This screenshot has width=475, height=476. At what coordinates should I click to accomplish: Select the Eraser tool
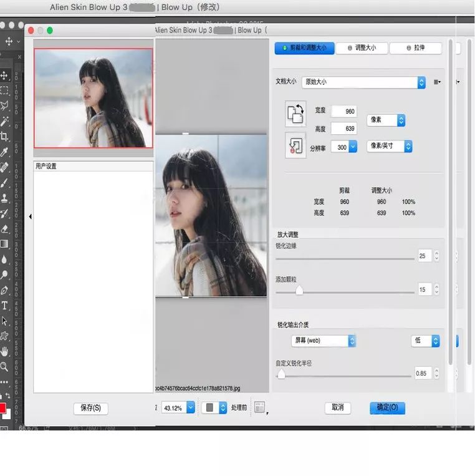pos(4,229)
